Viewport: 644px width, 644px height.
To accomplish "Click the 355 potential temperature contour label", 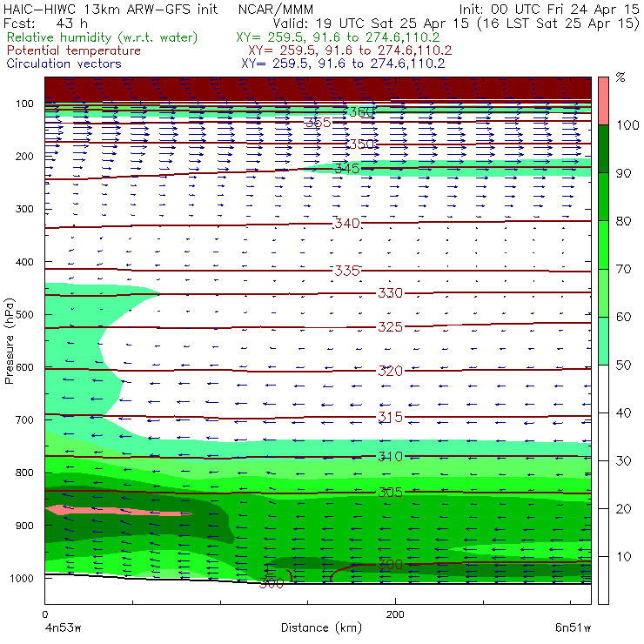I will [x=319, y=123].
